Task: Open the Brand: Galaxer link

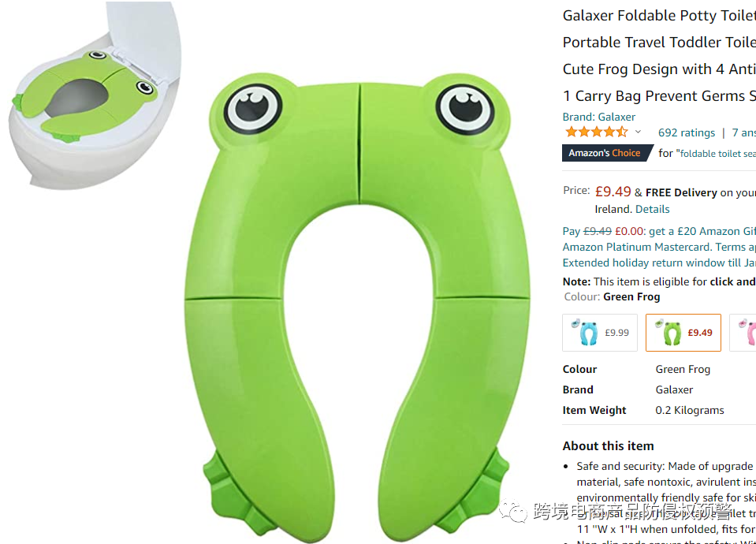Action: [x=599, y=117]
